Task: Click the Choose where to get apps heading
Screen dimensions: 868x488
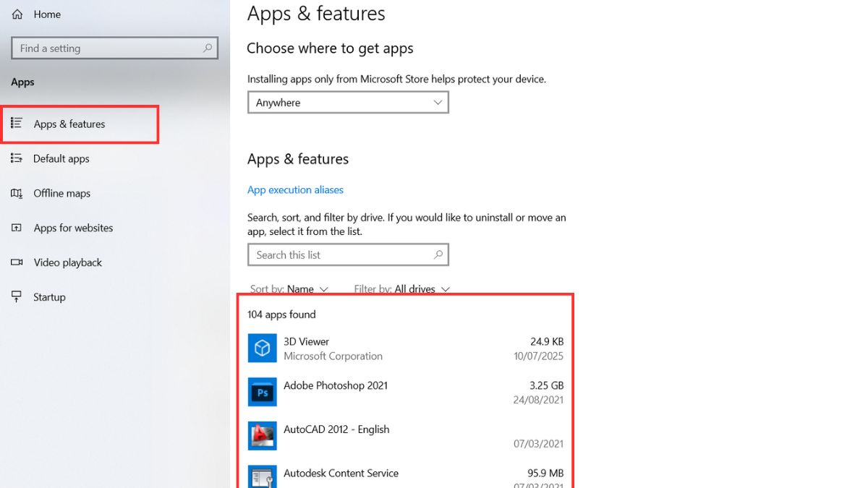Action: pos(330,48)
